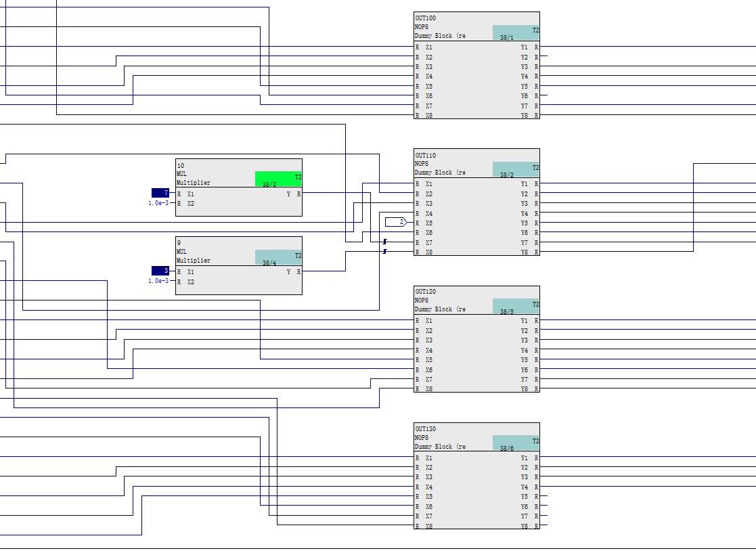756x555 pixels.
Task: Click the 38/2 runtime box on OUT110
Action: coord(516,170)
